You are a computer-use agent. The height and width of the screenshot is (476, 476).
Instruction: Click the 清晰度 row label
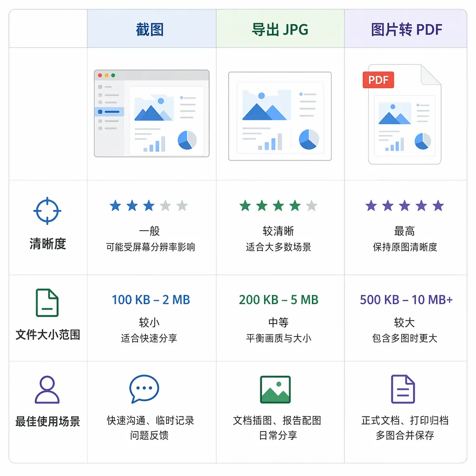pyautogui.click(x=48, y=244)
